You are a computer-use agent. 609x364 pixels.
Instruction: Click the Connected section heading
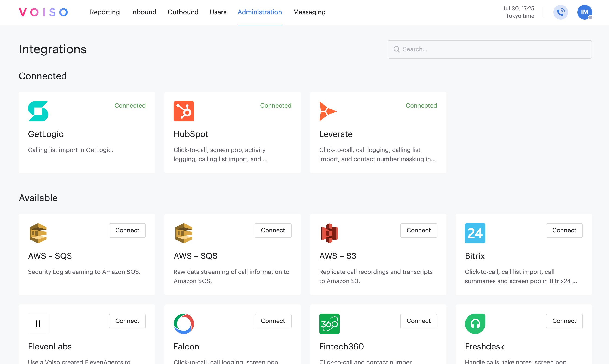(x=43, y=76)
